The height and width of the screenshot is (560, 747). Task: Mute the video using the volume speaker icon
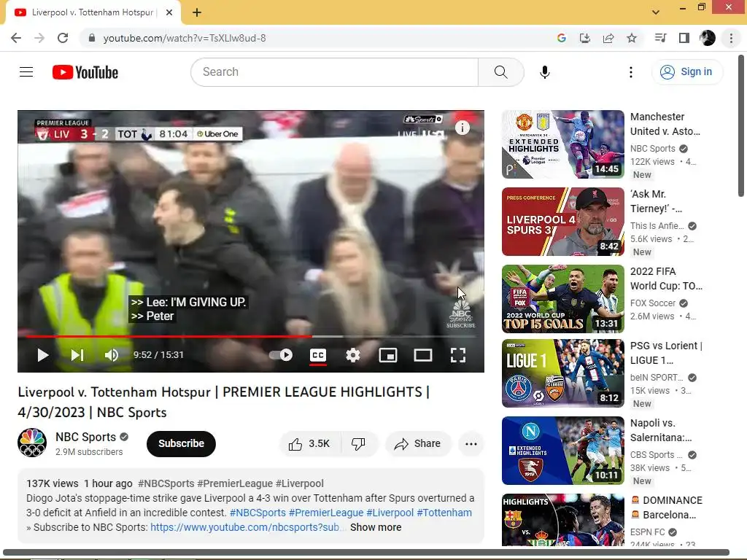(x=112, y=355)
